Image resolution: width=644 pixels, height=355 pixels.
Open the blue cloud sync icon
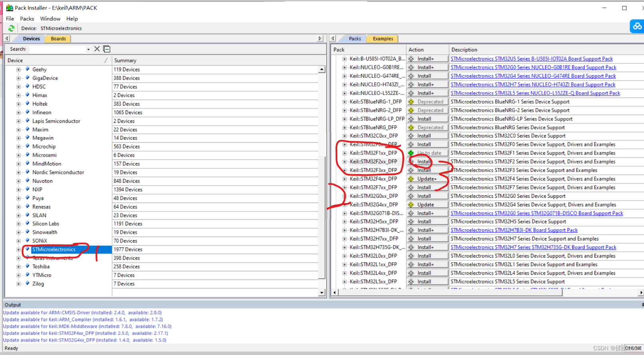click(x=637, y=26)
